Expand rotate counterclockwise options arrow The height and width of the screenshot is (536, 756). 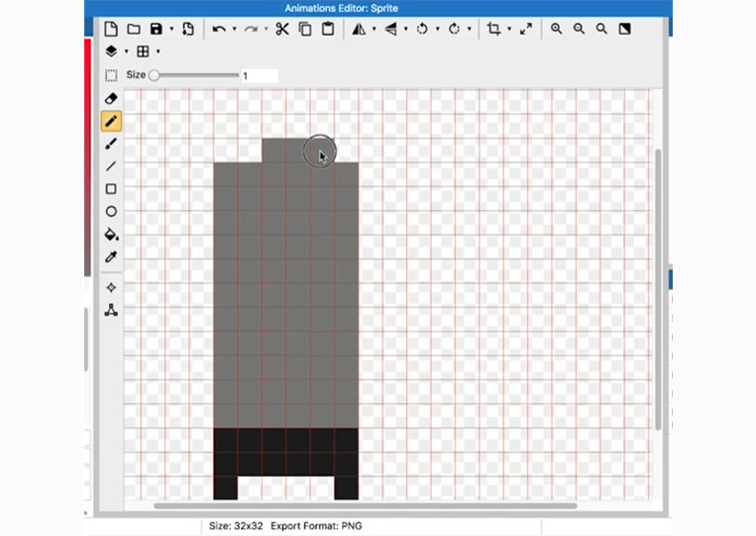438,29
